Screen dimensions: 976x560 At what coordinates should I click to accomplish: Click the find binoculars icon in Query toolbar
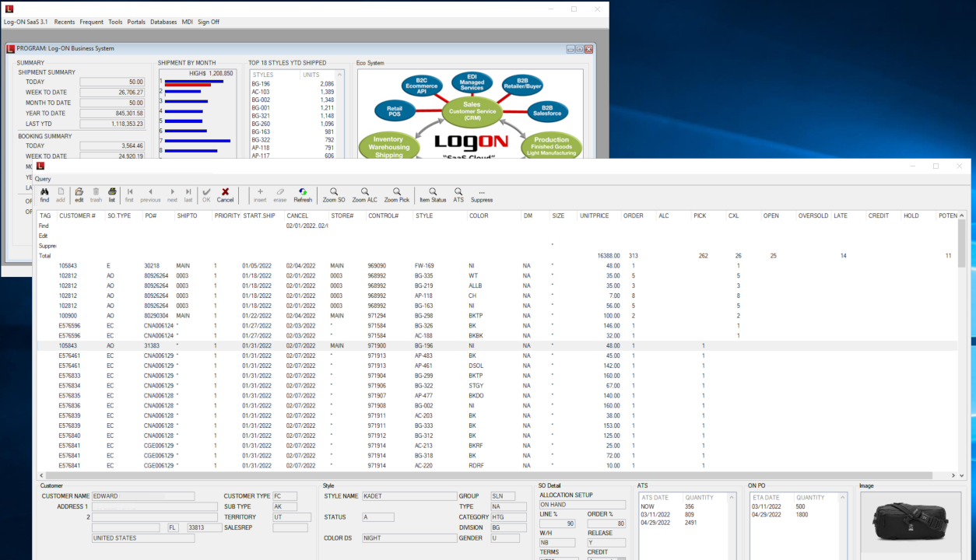44,191
